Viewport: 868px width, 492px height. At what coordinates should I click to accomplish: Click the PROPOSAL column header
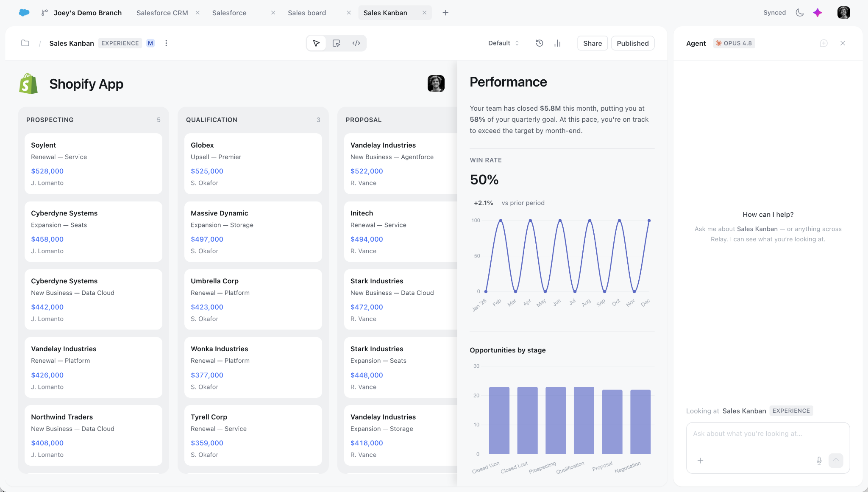click(x=364, y=120)
